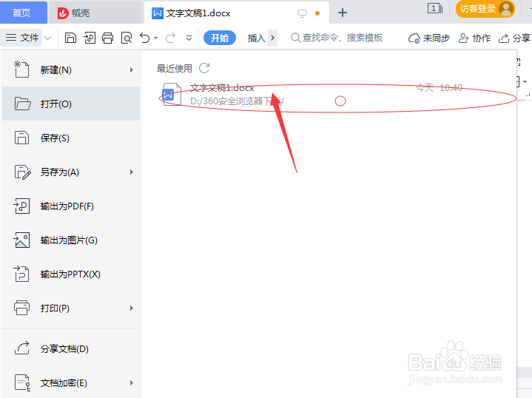Select 保存(S) in the file menu

pos(71,138)
